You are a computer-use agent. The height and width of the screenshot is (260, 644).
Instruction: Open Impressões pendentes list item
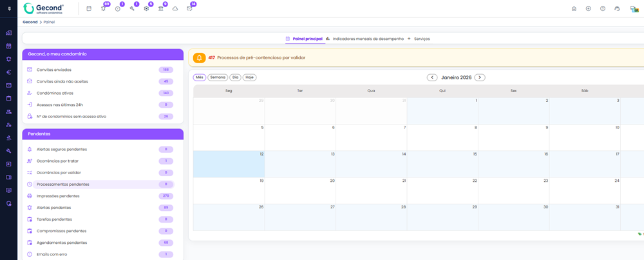point(58,196)
